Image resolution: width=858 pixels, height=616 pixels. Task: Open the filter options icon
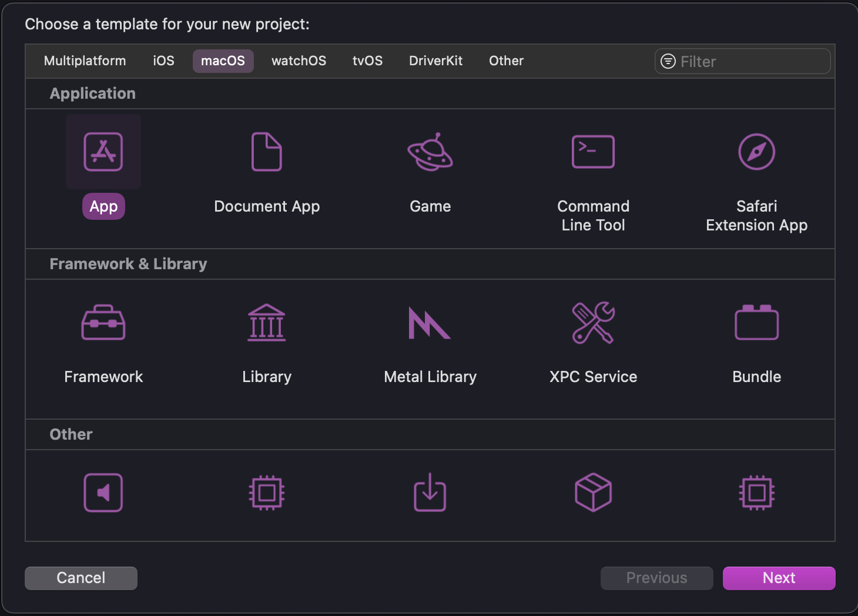pyautogui.click(x=668, y=61)
